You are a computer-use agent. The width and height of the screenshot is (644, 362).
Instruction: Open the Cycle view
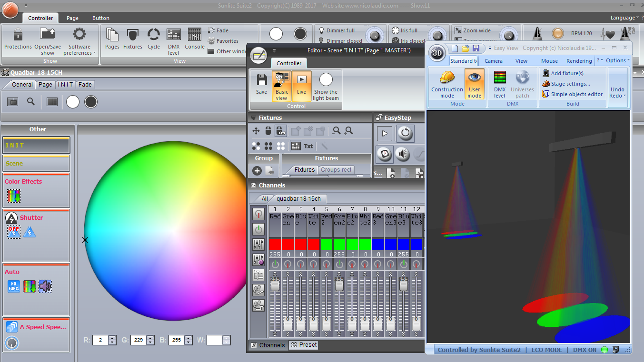coord(154,38)
